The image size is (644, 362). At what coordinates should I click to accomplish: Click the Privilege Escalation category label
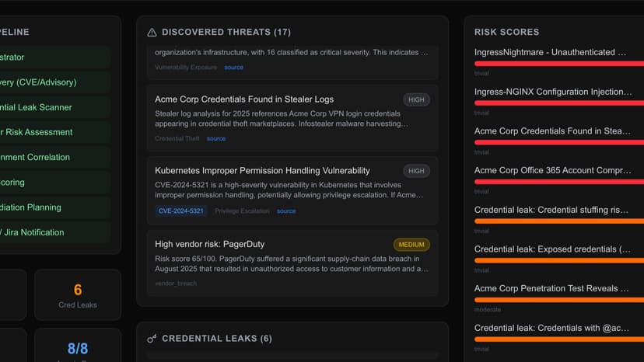pos(242,211)
